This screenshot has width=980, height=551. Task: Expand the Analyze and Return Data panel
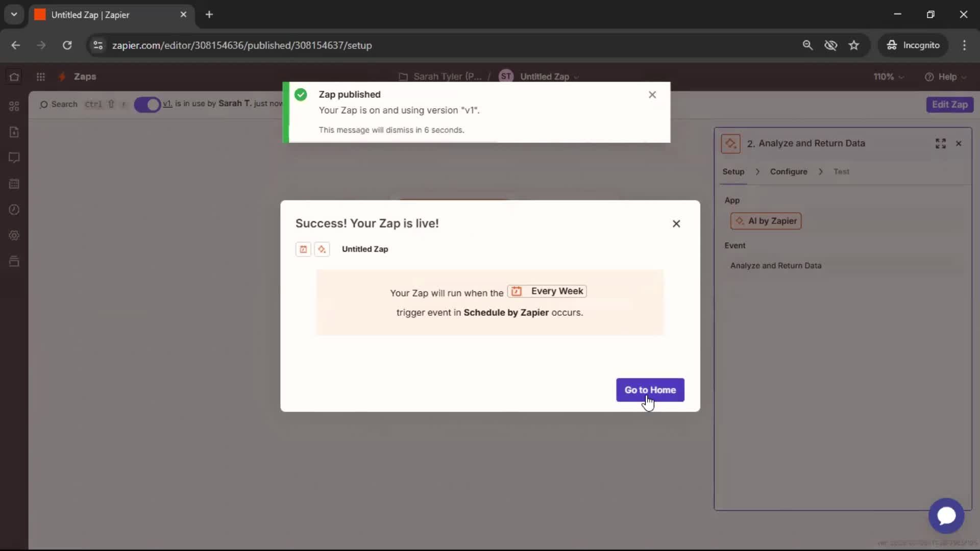click(x=941, y=143)
